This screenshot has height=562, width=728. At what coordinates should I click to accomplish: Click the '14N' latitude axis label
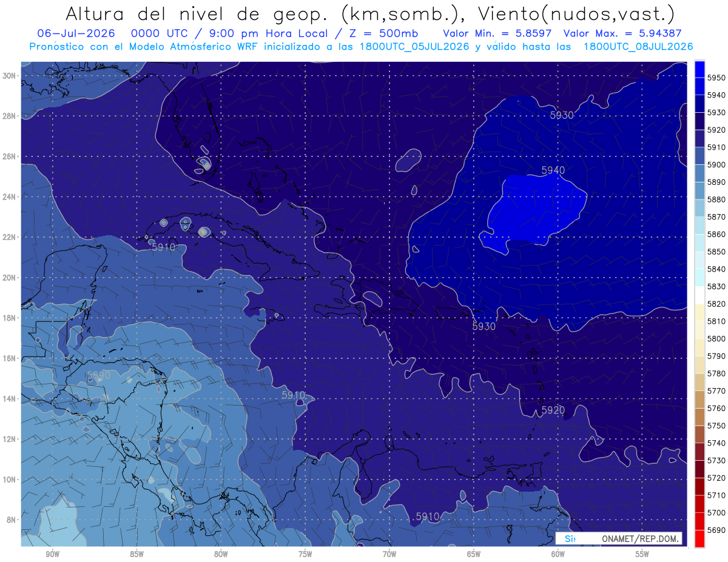[x=9, y=398]
